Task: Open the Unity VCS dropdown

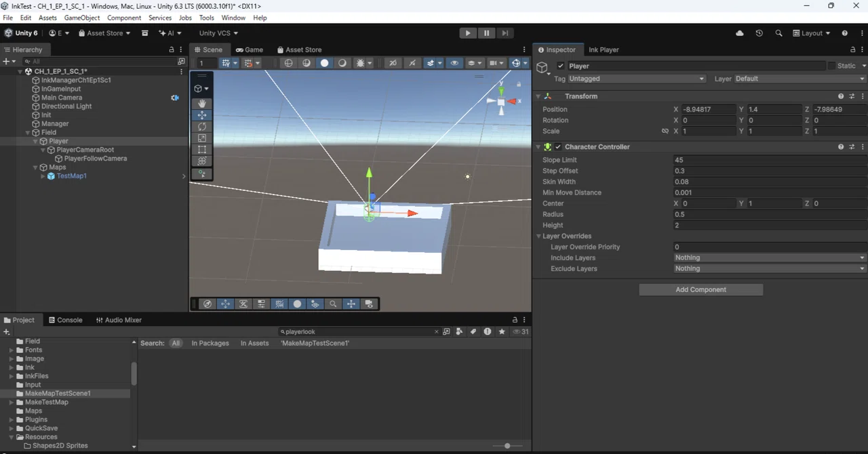Action: 218,33
